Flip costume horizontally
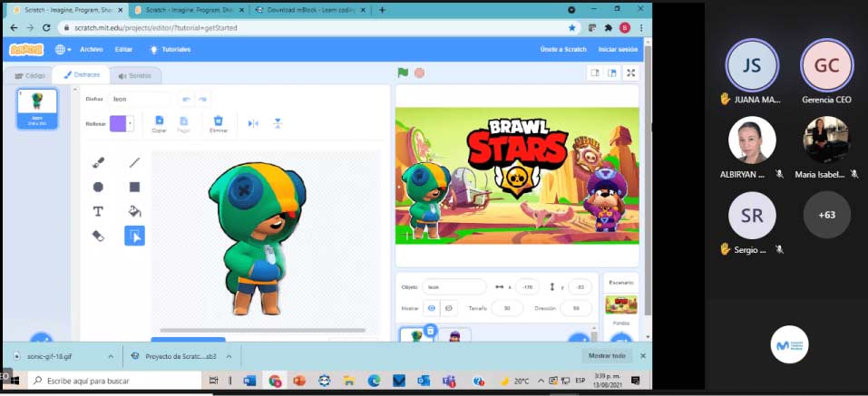The height and width of the screenshot is (396, 868). pyautogui.click(x=253, y=123)
